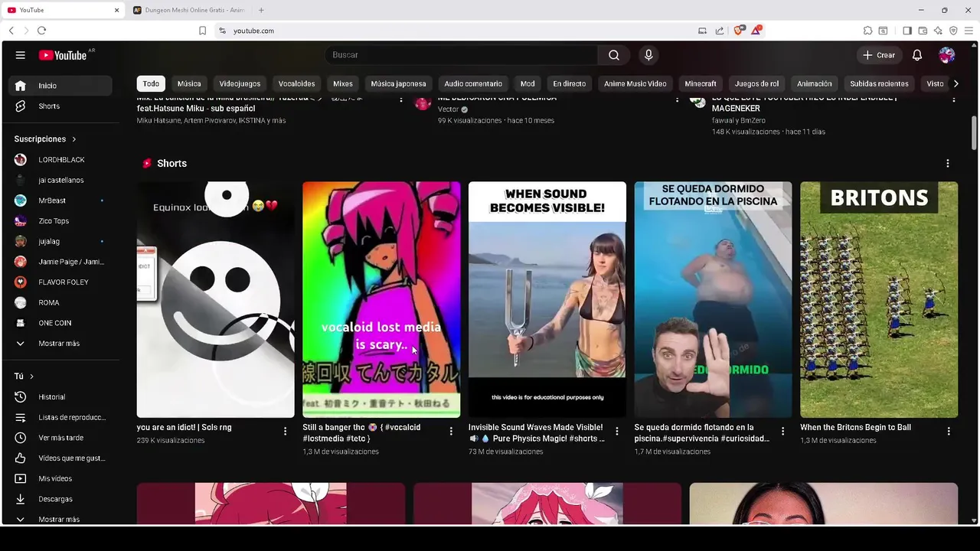Image resolution: width=980 pixels, height=551 pixels.
Task: Open options for 'Se queda dormido' short
Action: tap(782, 432)
